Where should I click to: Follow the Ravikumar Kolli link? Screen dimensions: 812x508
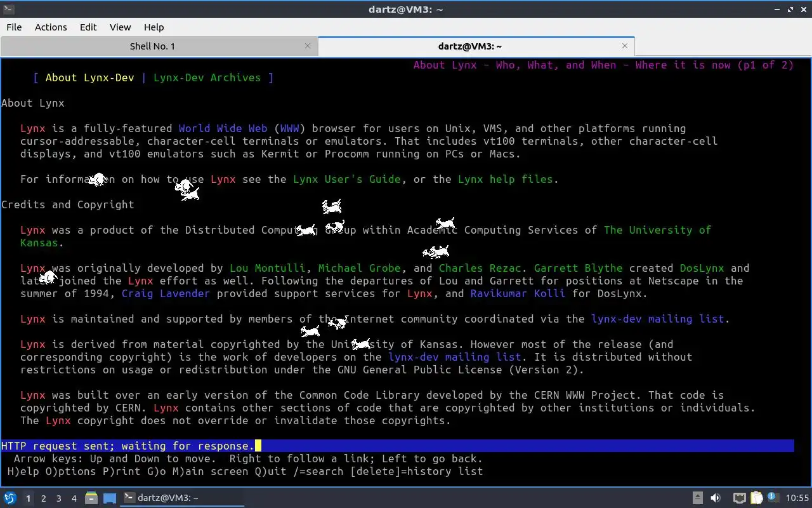(518, 293)
